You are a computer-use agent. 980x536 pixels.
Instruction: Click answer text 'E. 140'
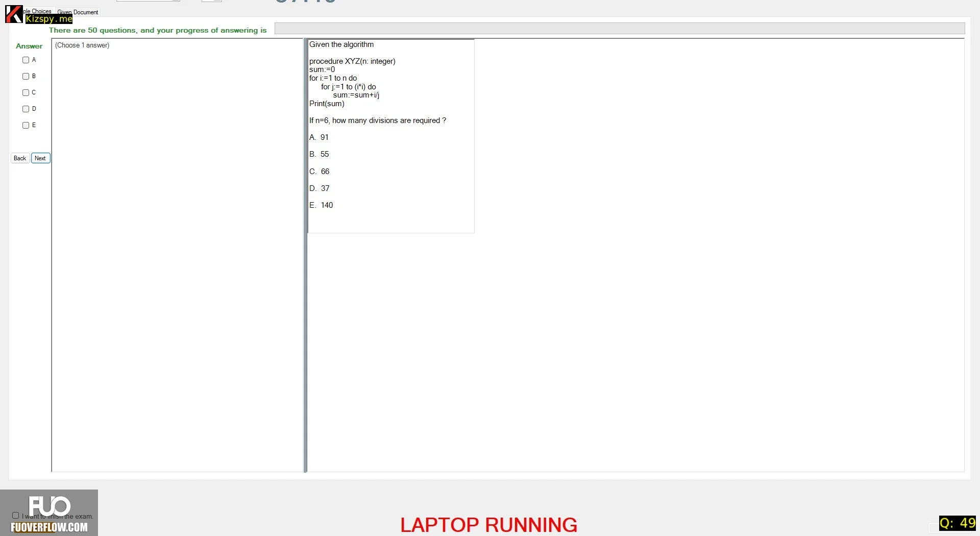click(x=321, y=205)
